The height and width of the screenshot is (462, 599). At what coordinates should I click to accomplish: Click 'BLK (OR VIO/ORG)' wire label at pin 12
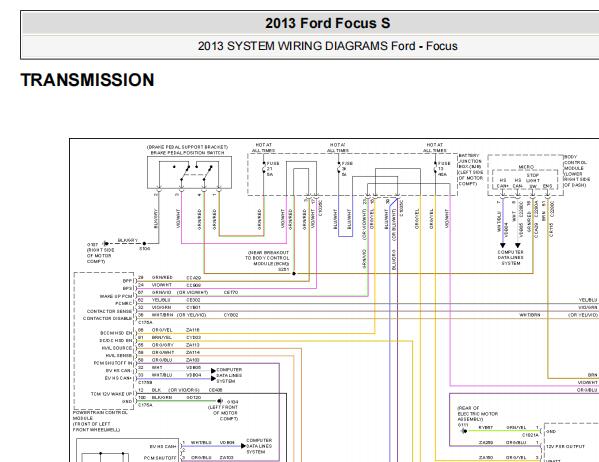[x=176, y=390]
